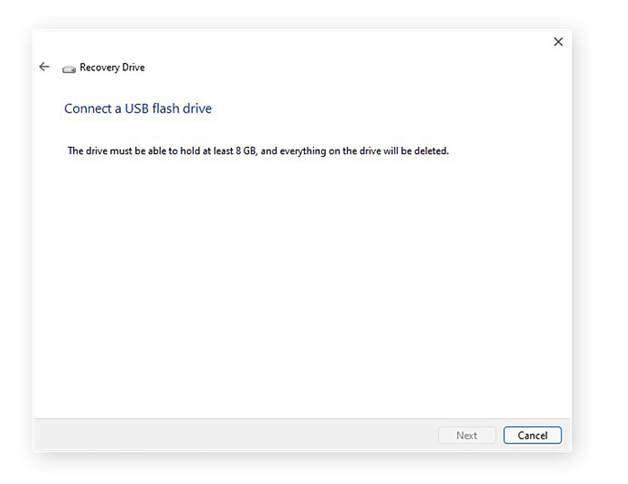628x484 pixels.
Task: Go back using the back arrow
Action: pos(44,67)
